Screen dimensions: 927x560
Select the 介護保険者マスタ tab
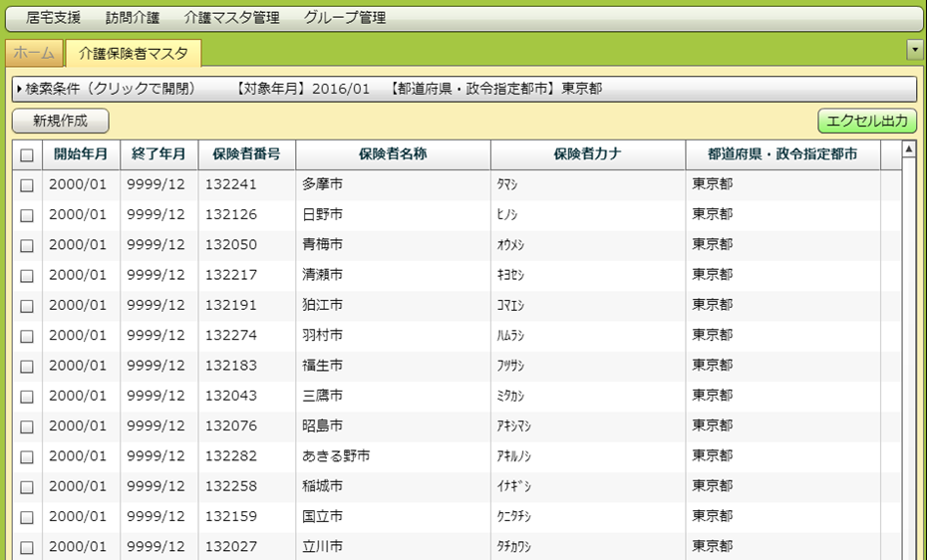pyautogui.click(x=133, y=53)
